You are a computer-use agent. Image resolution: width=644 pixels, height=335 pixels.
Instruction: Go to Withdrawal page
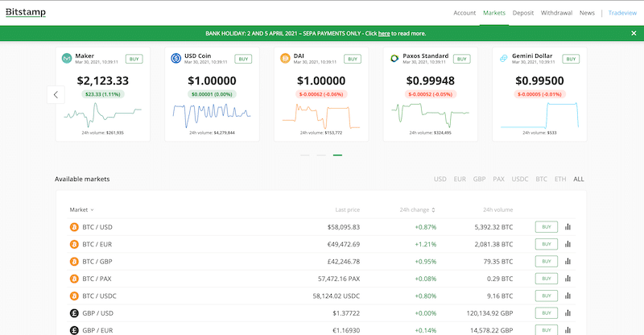pos(556,13)
